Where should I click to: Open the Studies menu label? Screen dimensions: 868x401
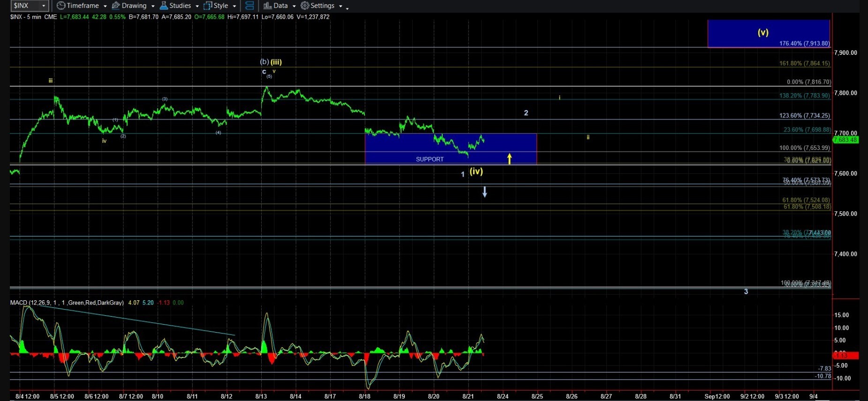click(180, 6)
